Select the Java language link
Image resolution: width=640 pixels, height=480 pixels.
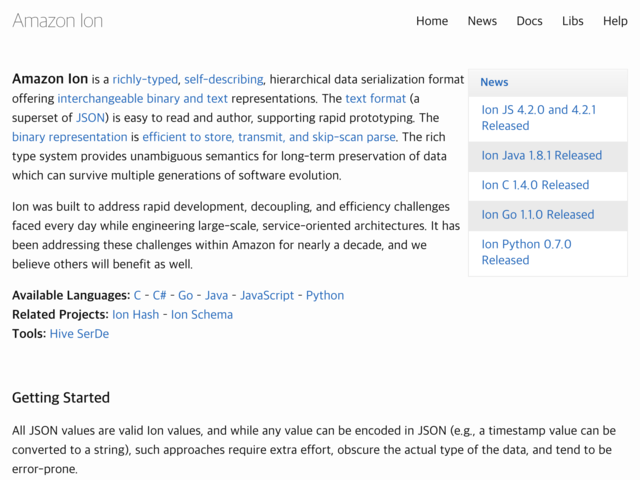[x=216, y=295]
